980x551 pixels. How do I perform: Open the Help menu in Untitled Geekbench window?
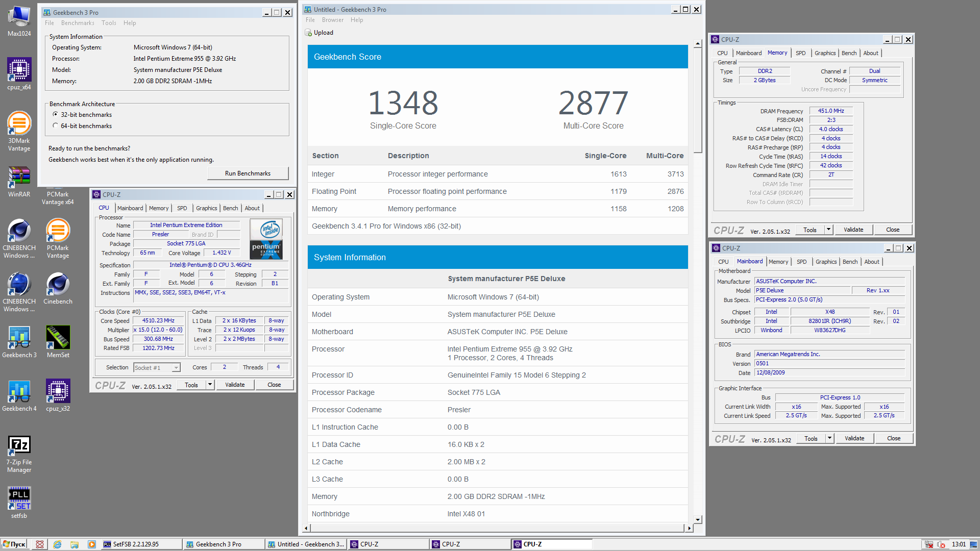click(x=357, y=20)
